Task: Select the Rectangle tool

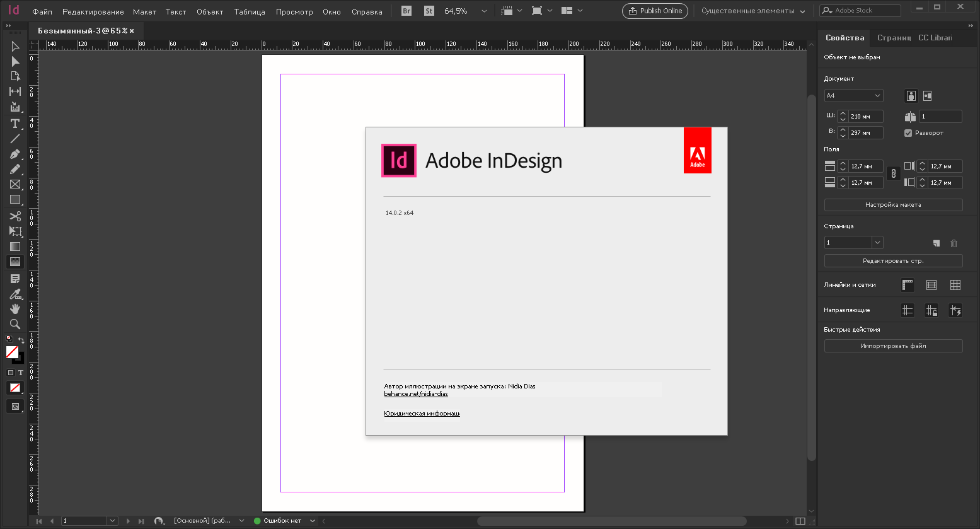Action: coord(15,199)
